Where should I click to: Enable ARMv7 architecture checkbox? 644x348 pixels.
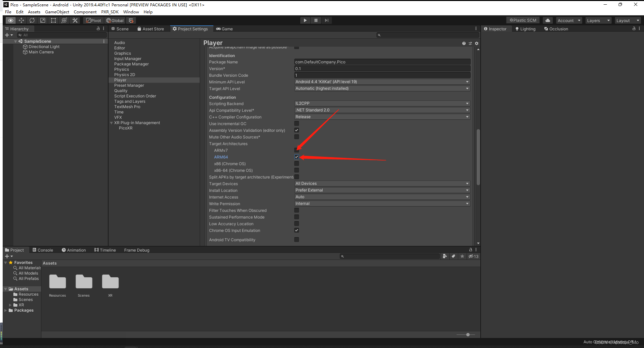297,150
